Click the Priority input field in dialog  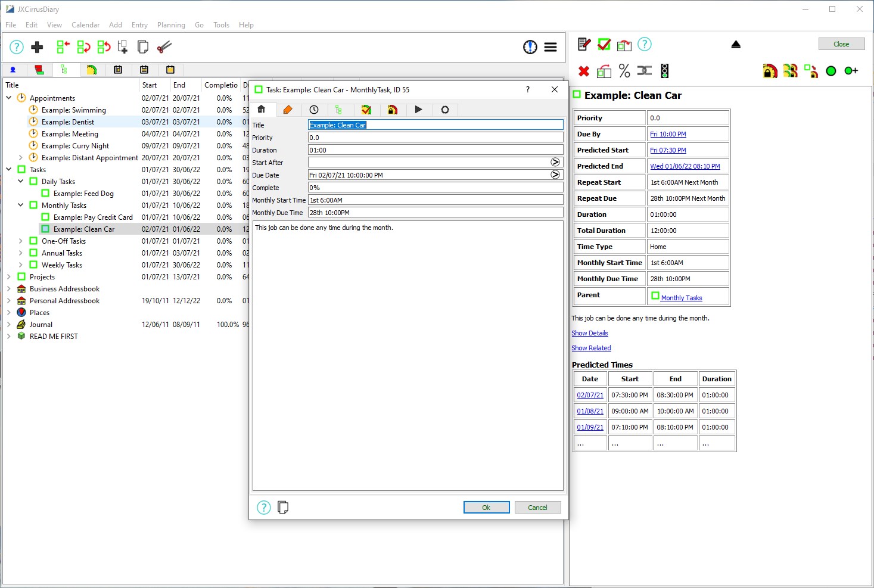click(x=435, y=138)
